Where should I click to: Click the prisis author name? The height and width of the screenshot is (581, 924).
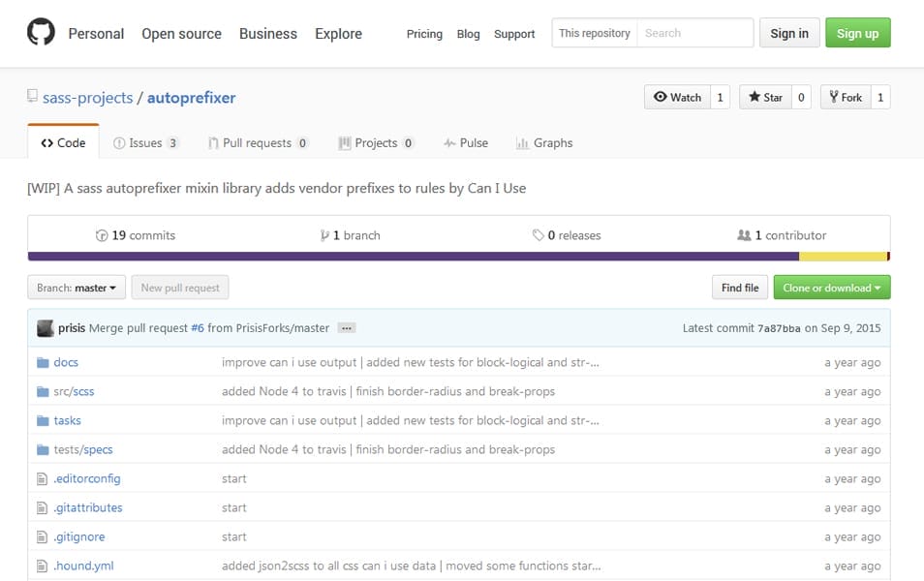click(72, 328)
